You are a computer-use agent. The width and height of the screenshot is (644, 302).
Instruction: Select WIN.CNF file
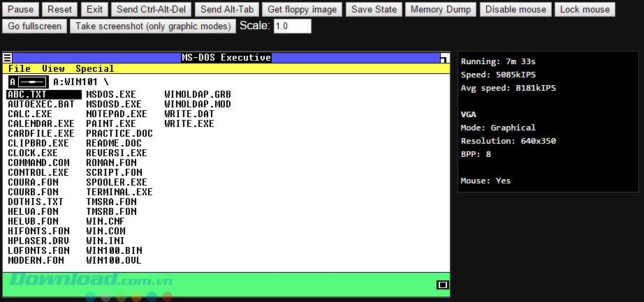pos(105,221)
